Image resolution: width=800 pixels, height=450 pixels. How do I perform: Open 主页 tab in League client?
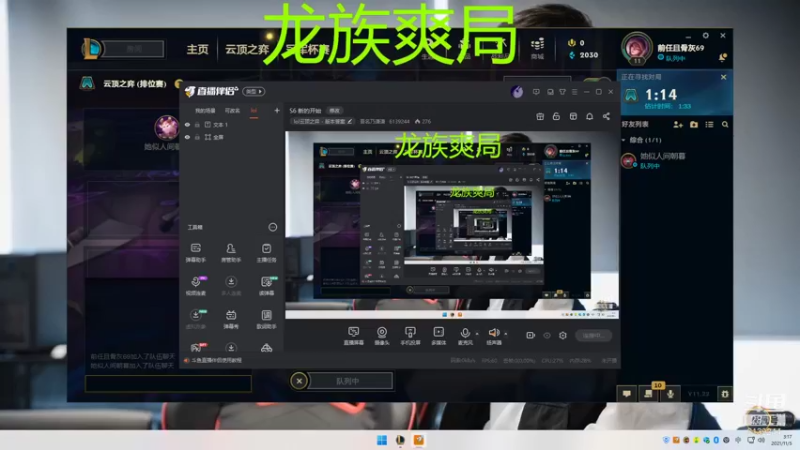click(197, 49)
